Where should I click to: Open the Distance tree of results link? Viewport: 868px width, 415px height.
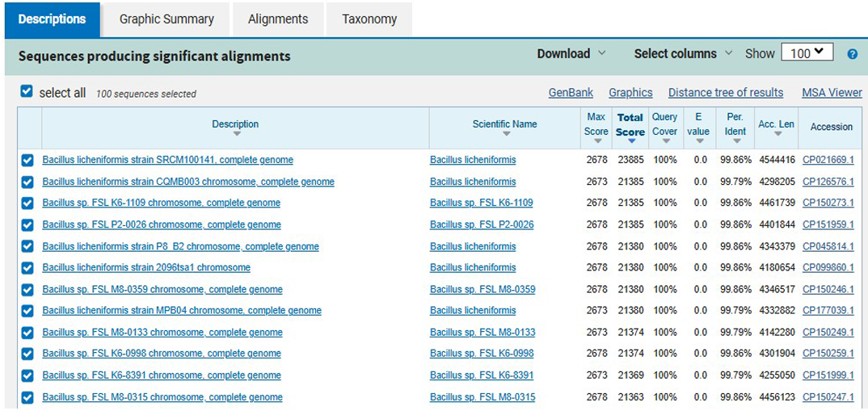725,93
